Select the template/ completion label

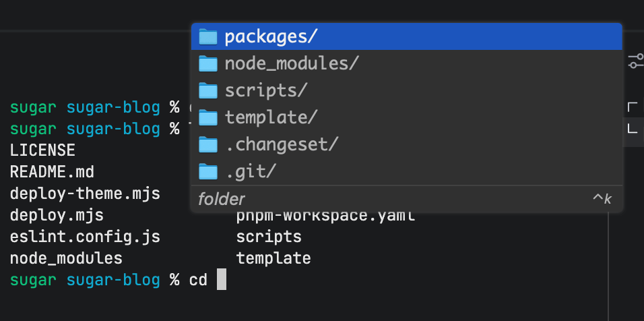271,117
